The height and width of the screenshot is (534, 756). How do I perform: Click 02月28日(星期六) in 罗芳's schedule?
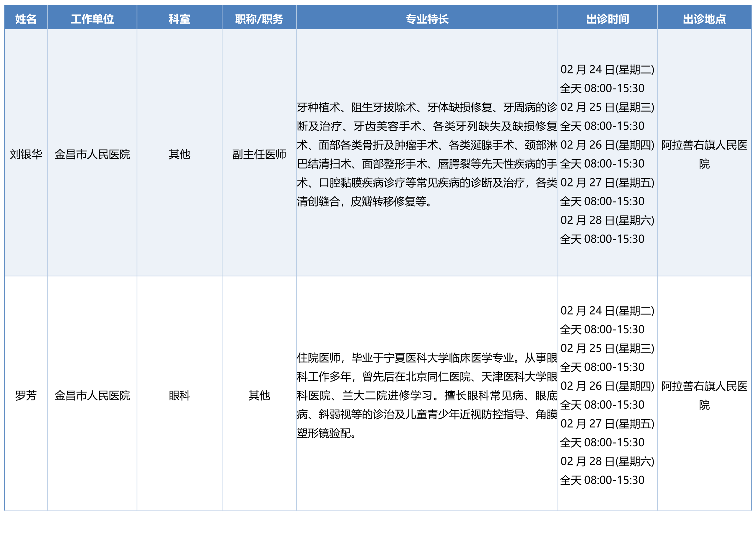coord(607,461)
